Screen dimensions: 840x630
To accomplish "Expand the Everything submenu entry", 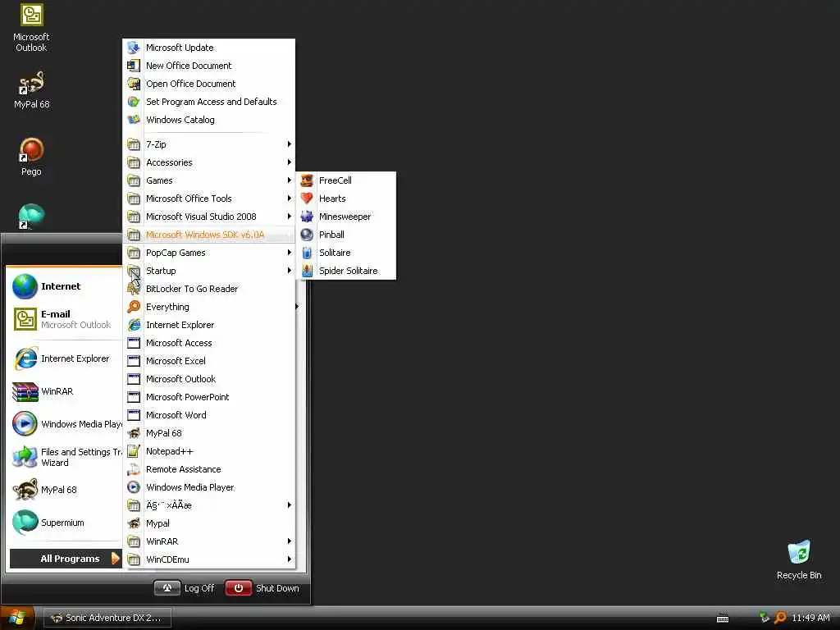I will click(x=209, y=307).
